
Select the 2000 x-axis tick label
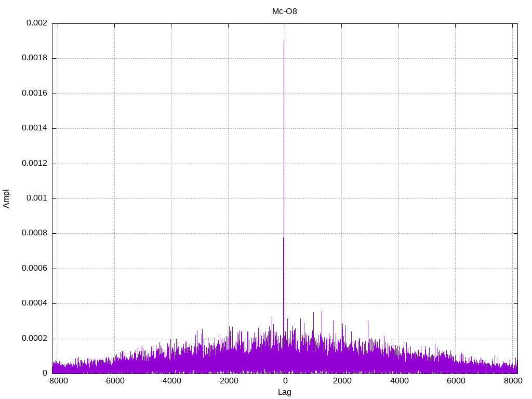tap(342, 381)
